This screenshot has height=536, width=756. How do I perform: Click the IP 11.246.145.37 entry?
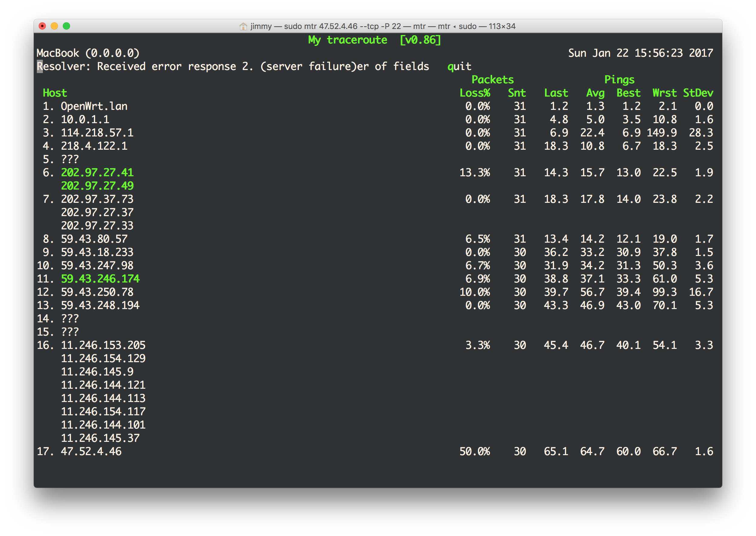[100, 438]
